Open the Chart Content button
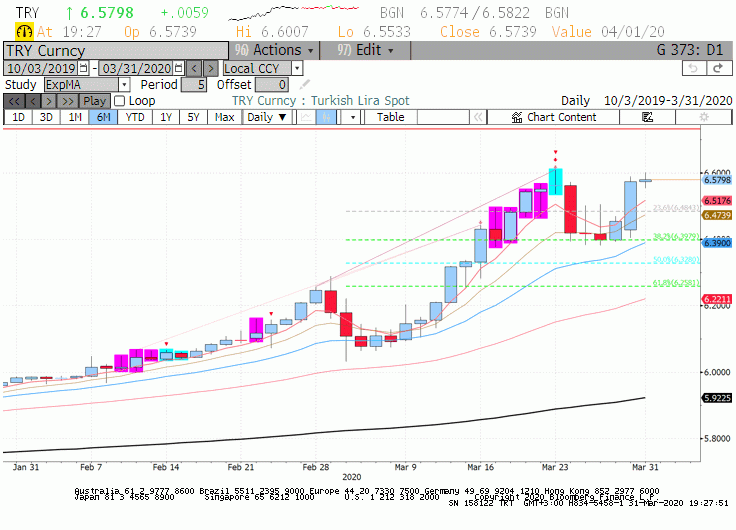This screenshot has height=530, width=736. [553, 117]
